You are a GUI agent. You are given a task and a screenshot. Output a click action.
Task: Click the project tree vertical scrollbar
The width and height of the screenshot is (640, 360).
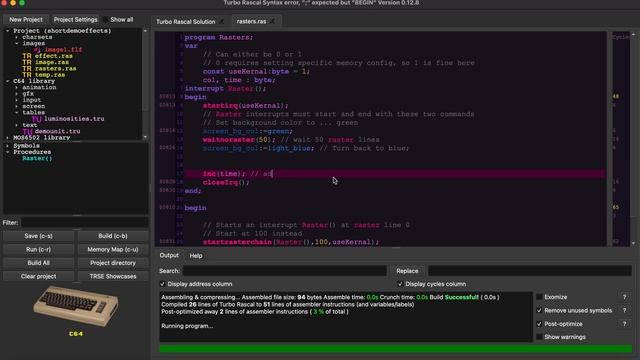pos(145,84)
